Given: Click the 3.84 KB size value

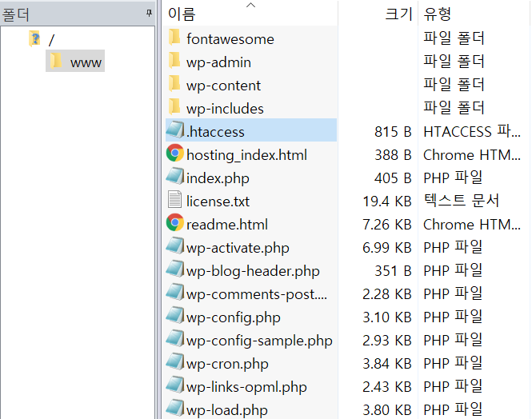Looking at the screenshot, I should pos(387,364).
